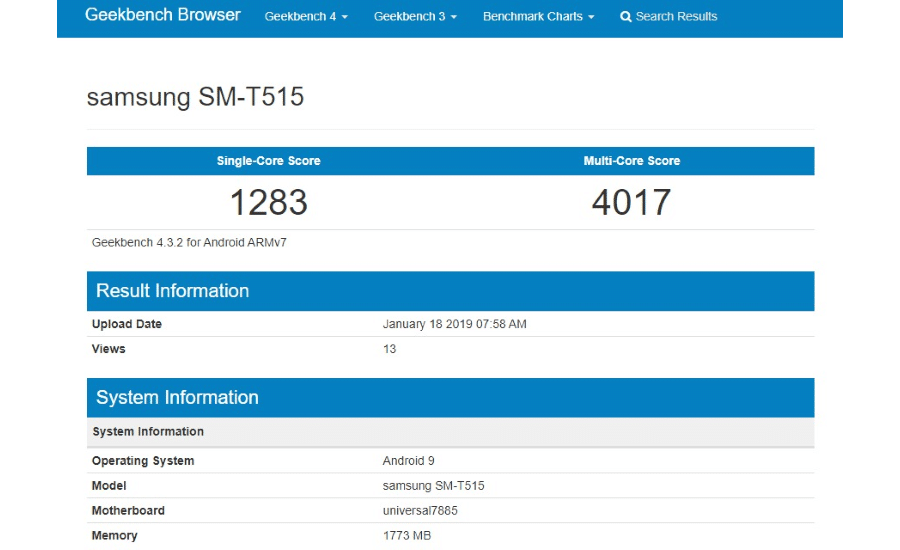Open the Benchmark Charts dropdown

point(538,17)
